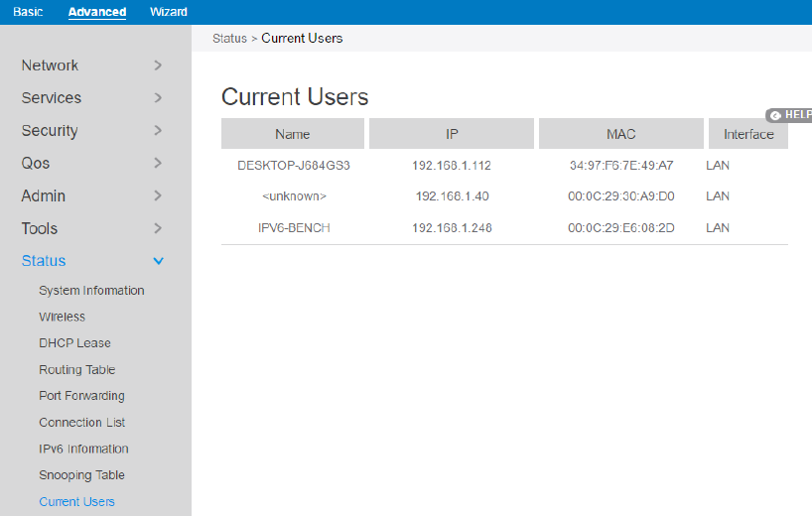The height and width of the screenshot is (516, 812).
Task: Expand the Security section chevron
Action: click(x=158, y=131)
